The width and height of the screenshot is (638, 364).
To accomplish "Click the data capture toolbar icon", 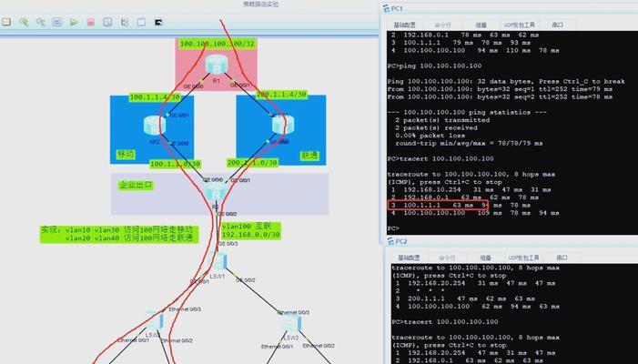I will [107, 22].
